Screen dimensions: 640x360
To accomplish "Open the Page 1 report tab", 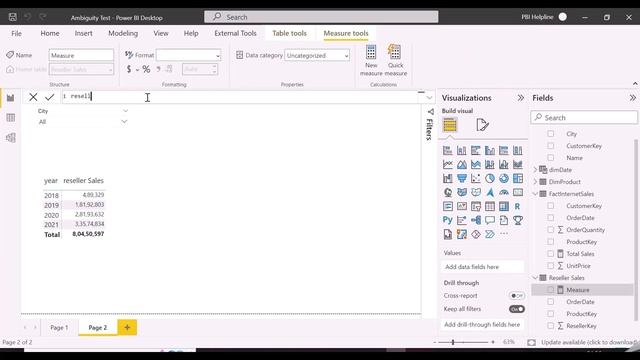I will click(x=59, y=327).
